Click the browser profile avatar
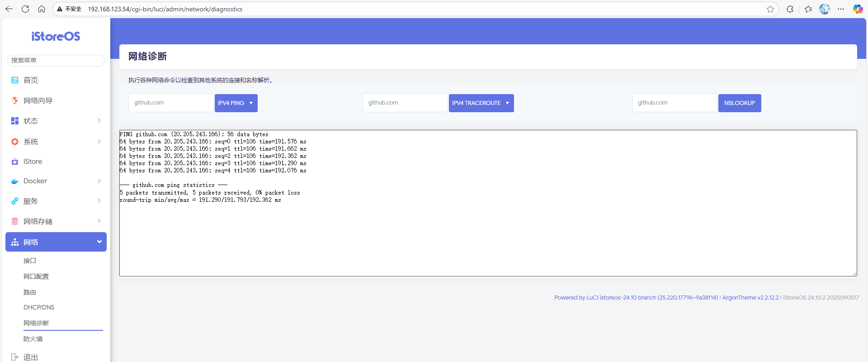Image resolution: width=868 pixels, height=362 pixels. [x=825, y=9]
